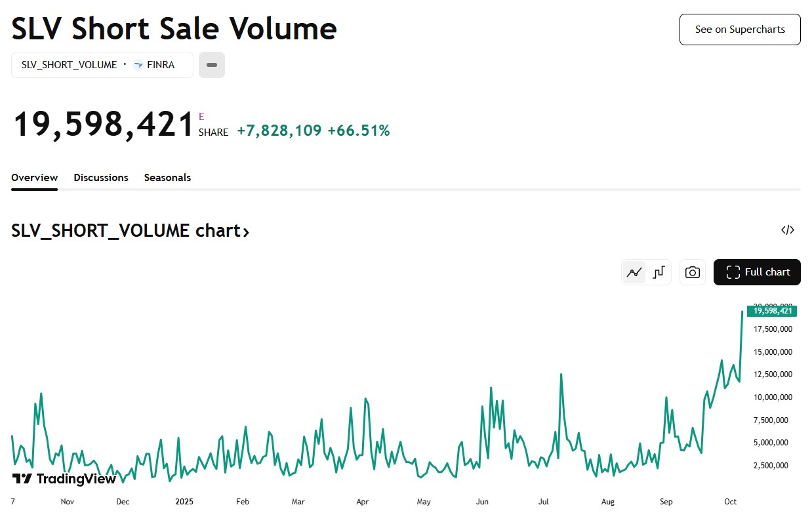Click the May label on time axis
812x528 pixels.
424,502
